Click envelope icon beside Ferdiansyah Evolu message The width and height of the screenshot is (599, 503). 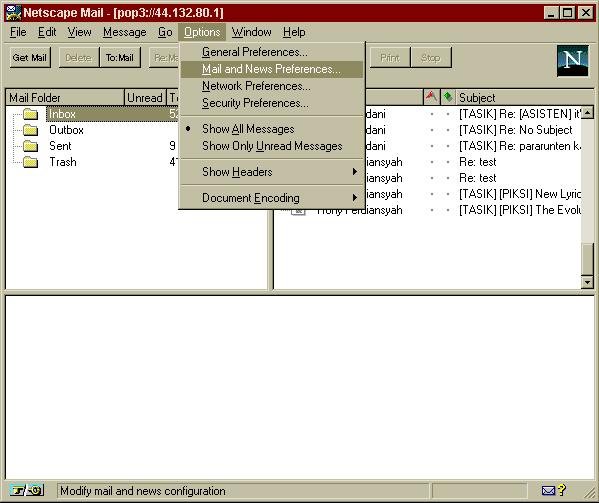[x=298, y=211]
